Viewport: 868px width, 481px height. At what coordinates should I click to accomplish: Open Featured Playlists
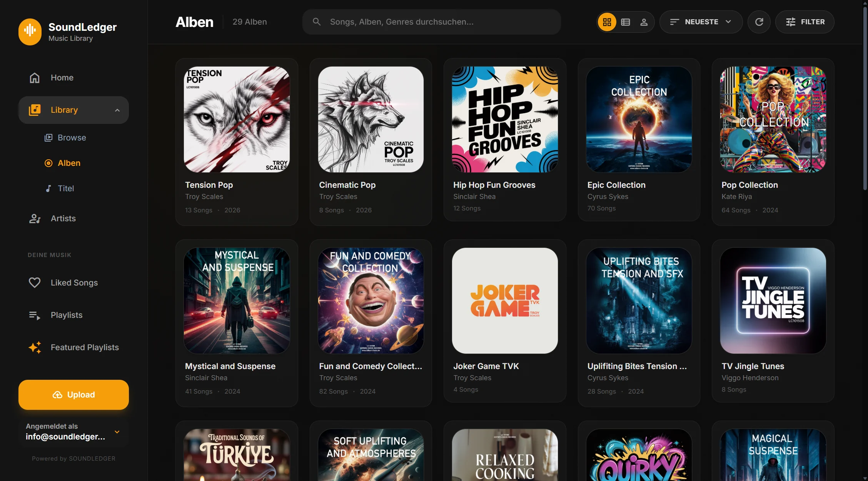coord(73,347)
